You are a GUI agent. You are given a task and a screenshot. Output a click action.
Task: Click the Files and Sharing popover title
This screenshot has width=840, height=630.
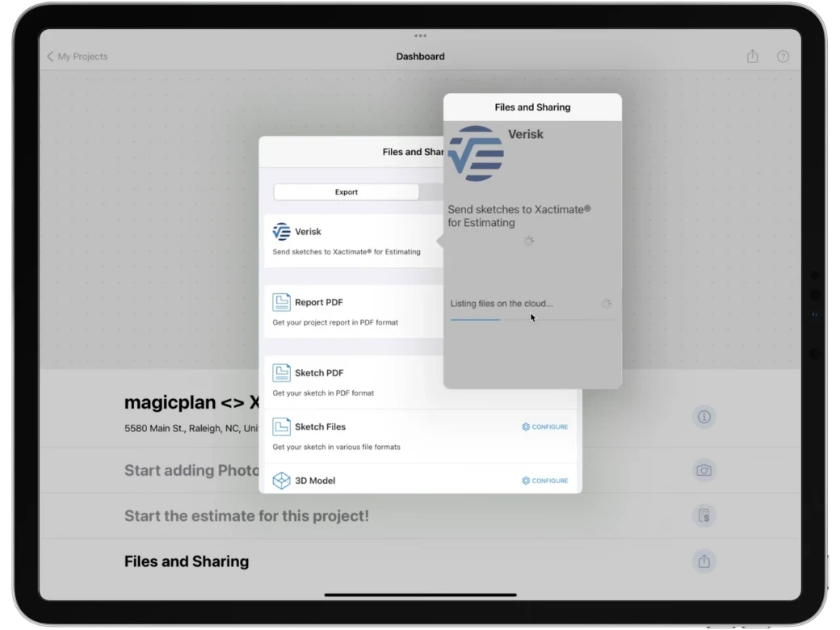click(532, 107)
